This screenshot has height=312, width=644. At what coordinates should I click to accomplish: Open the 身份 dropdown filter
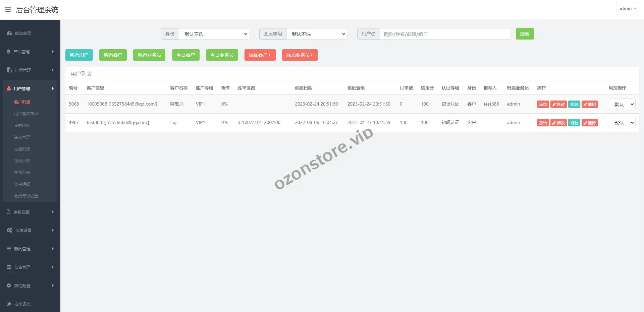(214, 34)
